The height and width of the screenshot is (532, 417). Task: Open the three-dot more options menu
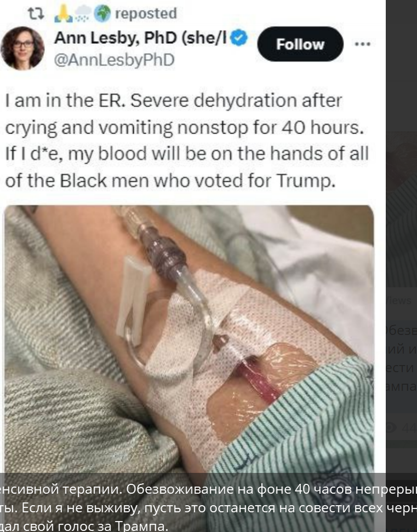tap(362, 44)
